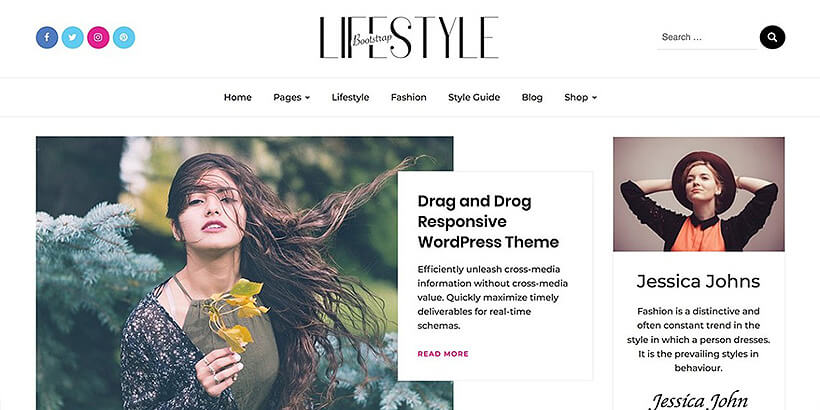The width and height of the screenshot is (820, 410).
Task: Click the fourth light-blue social icon
Action: 124,38
